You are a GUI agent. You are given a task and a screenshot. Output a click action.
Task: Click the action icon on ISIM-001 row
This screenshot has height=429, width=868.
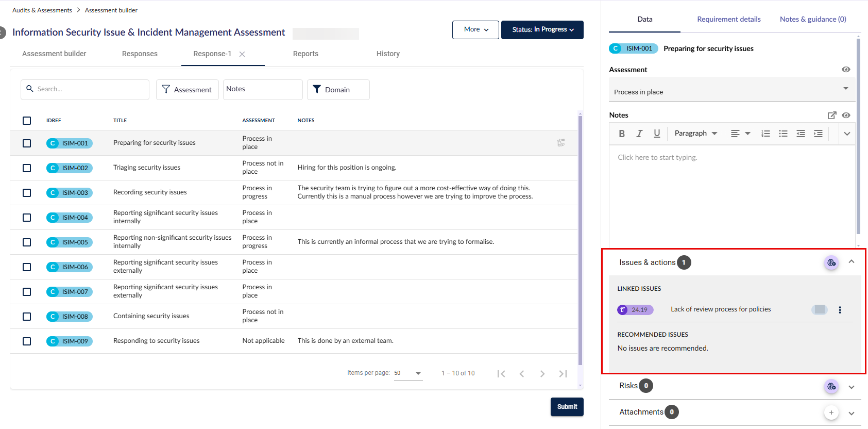561,143
